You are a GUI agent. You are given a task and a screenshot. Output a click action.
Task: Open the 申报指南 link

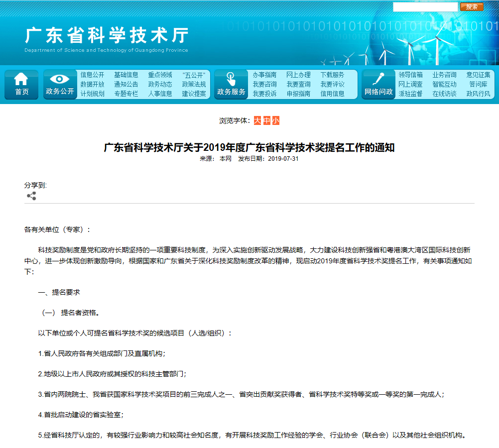click(298, 94)
